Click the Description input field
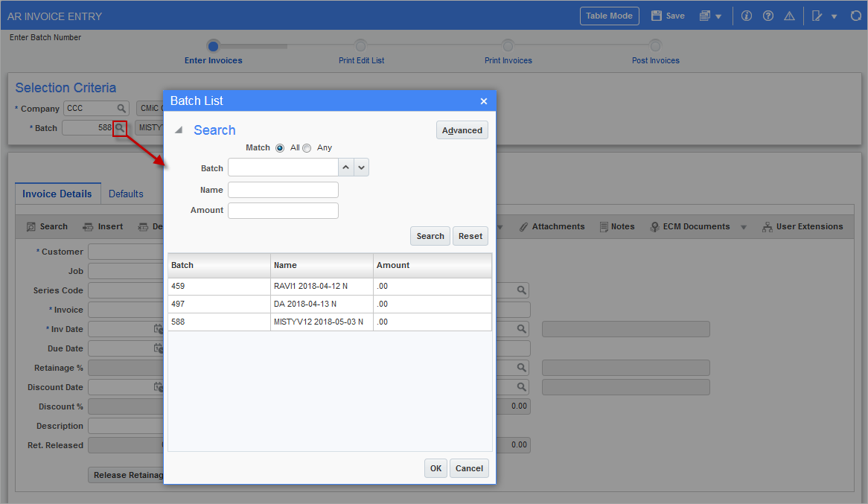Screen dimensions: 868x504 [x=126, y=426]
